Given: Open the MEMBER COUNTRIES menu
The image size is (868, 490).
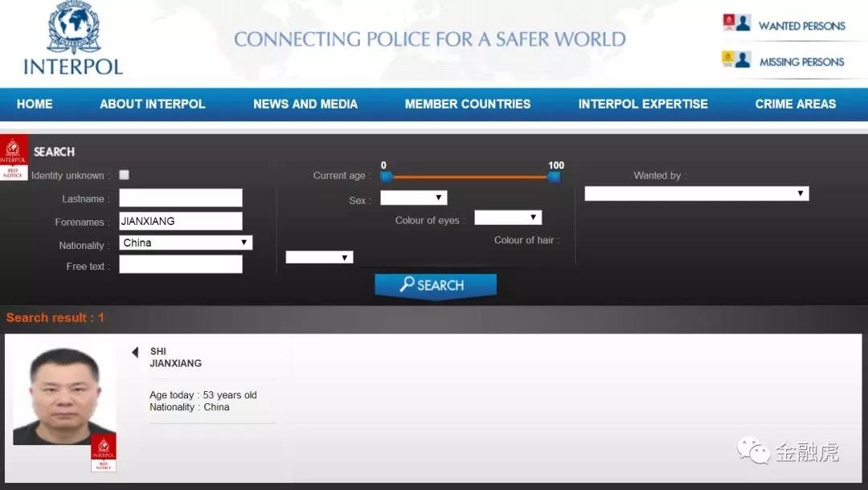Looking at the screenshot, I should 468,104.
